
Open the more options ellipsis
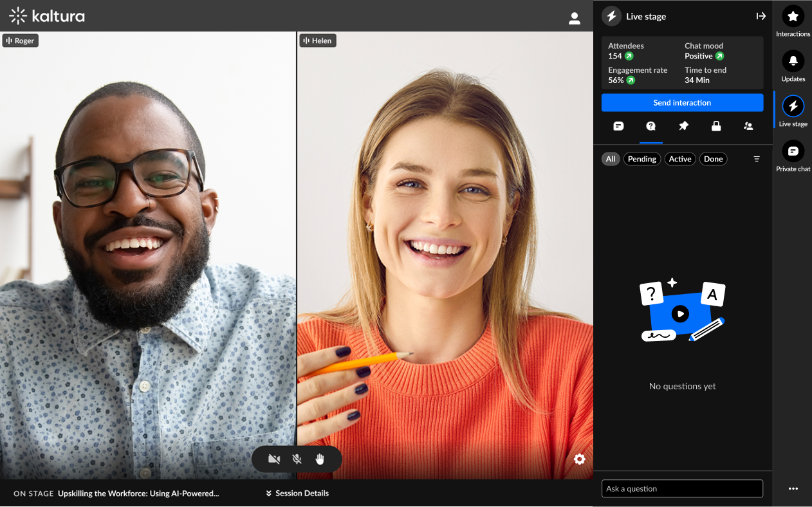coord(793,489)
